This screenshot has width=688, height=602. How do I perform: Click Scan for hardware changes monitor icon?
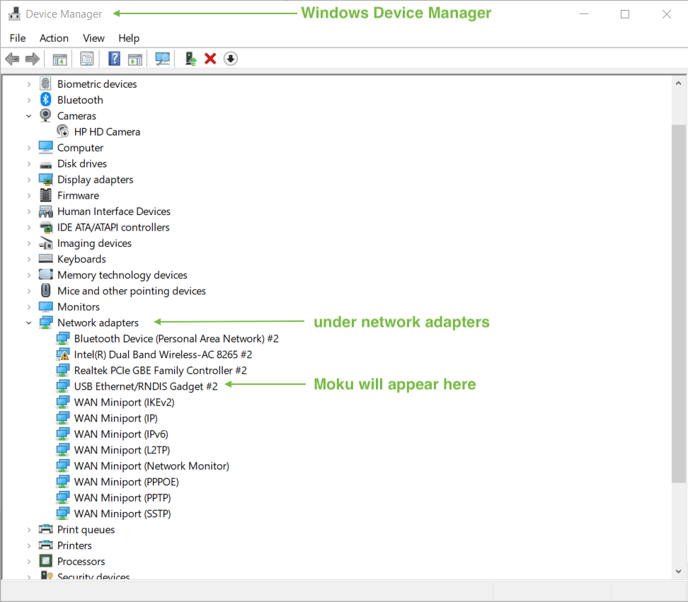tap(162, 59)
